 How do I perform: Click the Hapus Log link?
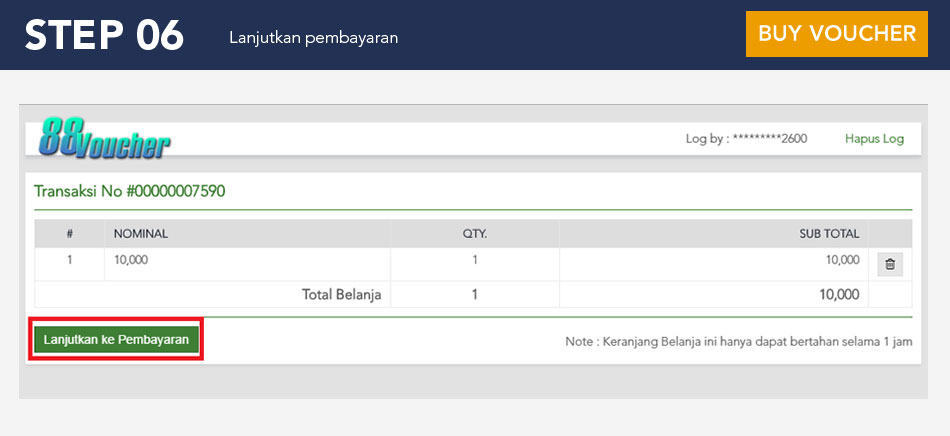[874, 139]
